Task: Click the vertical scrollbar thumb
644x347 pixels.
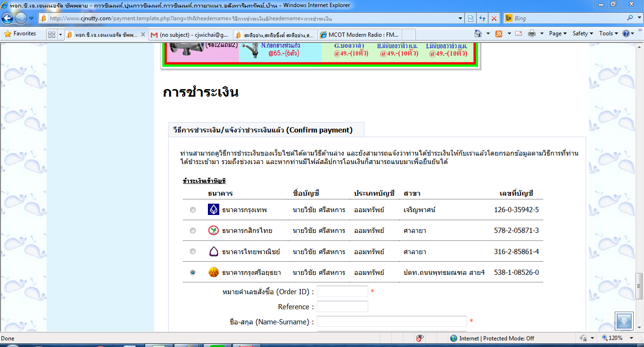Action: point(640,286)
